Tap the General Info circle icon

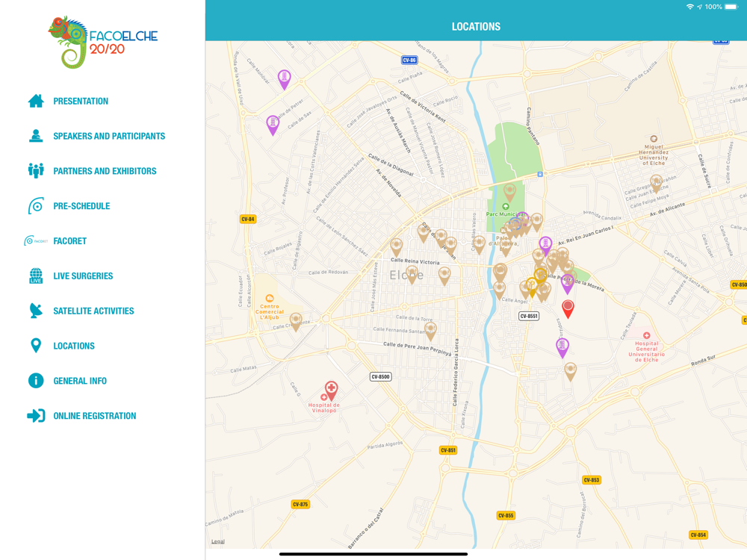pos(36,381)
